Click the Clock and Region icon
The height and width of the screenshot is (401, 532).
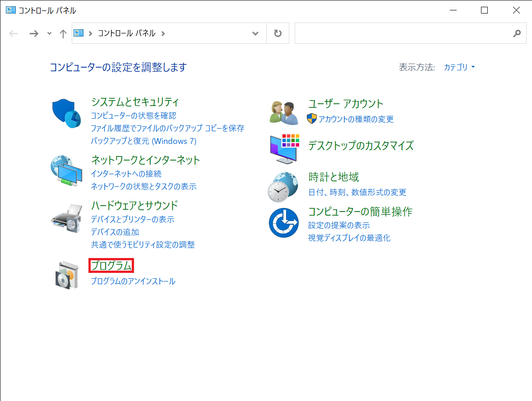(283, 186)
